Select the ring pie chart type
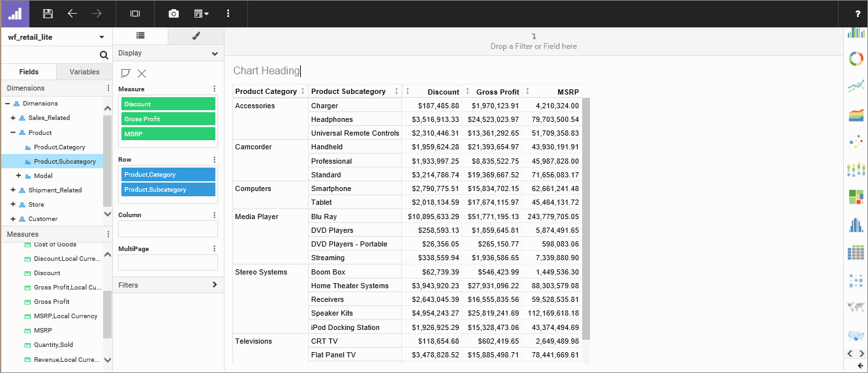868x373 pixels. [856, 59]
